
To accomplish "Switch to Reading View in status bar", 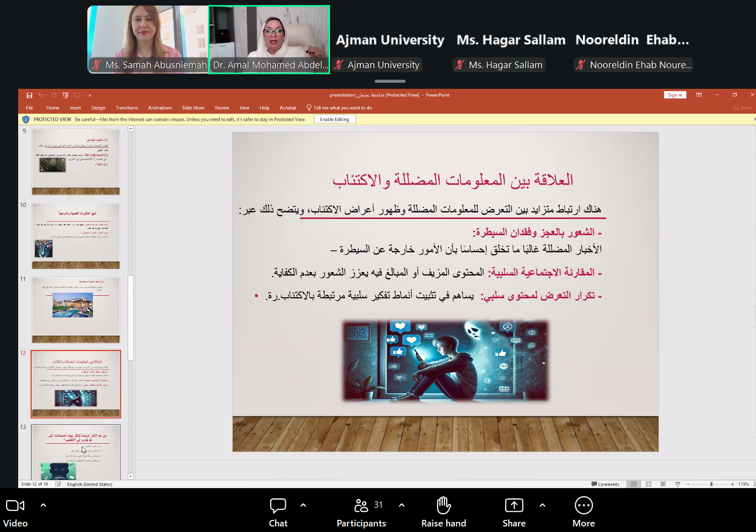I will (x=663, y=484).
